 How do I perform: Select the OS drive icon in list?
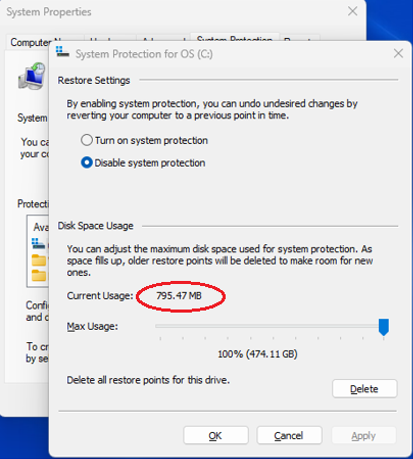(39, 243)
